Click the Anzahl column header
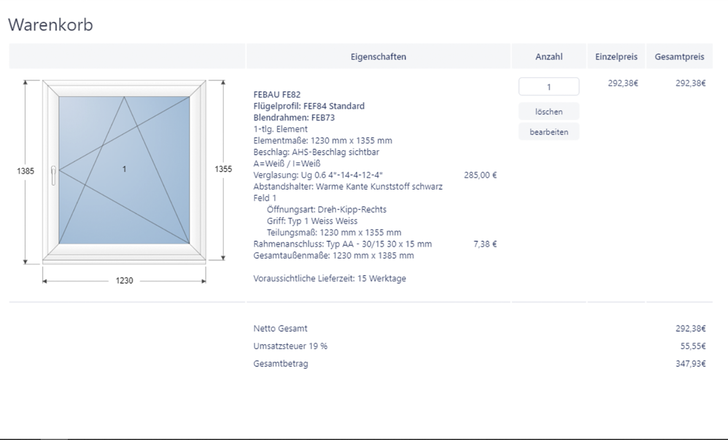Image resolution: width=728 pixels, height=440 pixels. point(549,57)
